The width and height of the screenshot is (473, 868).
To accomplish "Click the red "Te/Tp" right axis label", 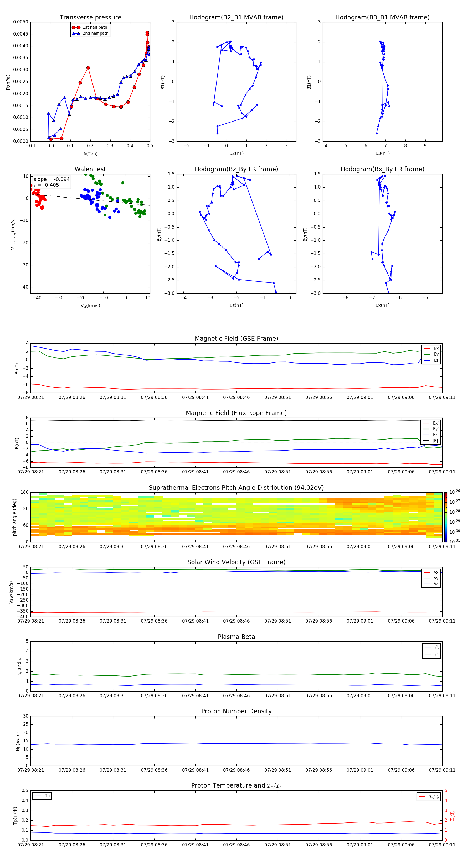I will pos(453,815).
